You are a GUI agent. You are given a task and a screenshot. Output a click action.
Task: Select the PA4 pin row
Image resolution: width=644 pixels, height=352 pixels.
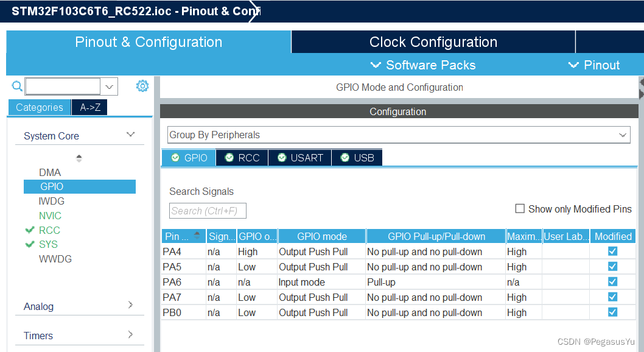pyautogui.click(x=399, y=252)
